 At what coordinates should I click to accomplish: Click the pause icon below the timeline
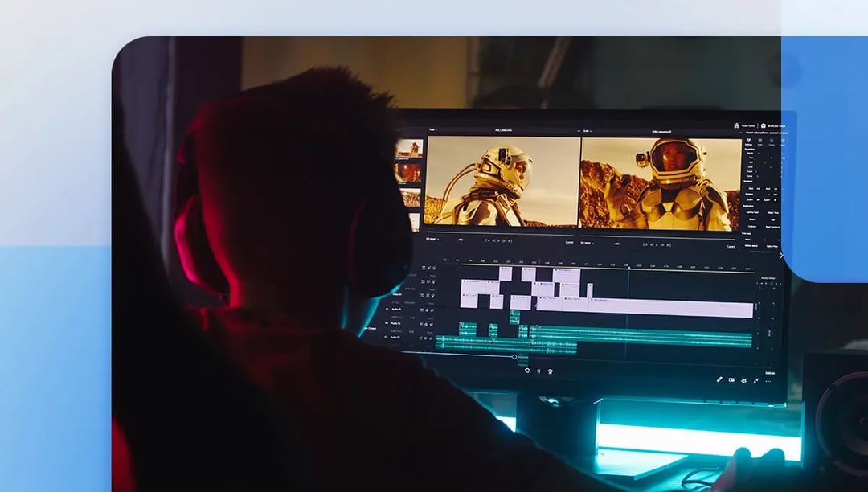[x=538, y=371]
